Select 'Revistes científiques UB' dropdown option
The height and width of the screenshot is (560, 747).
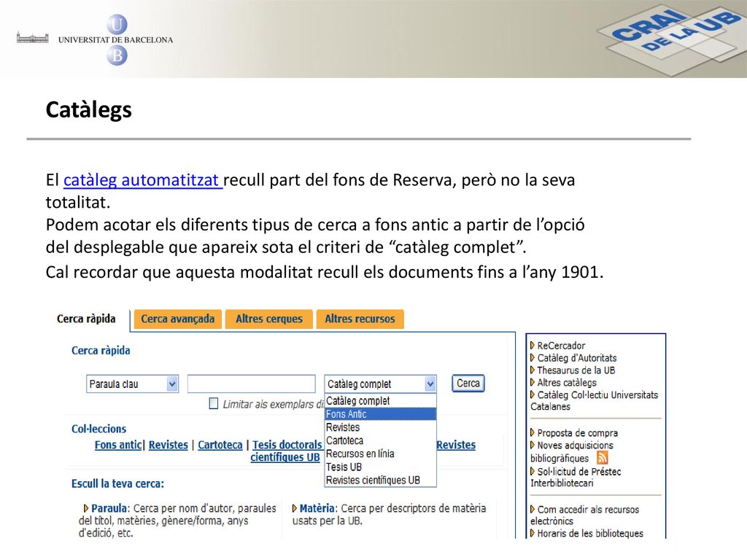coord(380,480)
